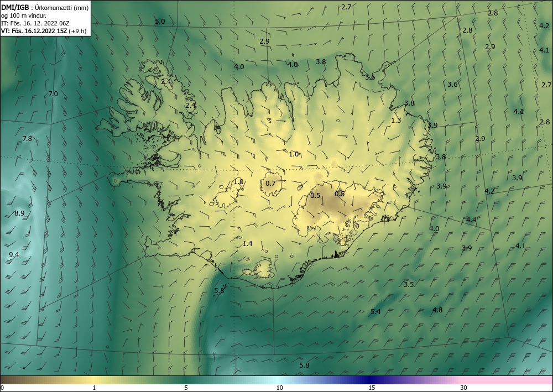Click the 9.4 value label
Viewport: 553px width, 392px height.
click(14, 254)
